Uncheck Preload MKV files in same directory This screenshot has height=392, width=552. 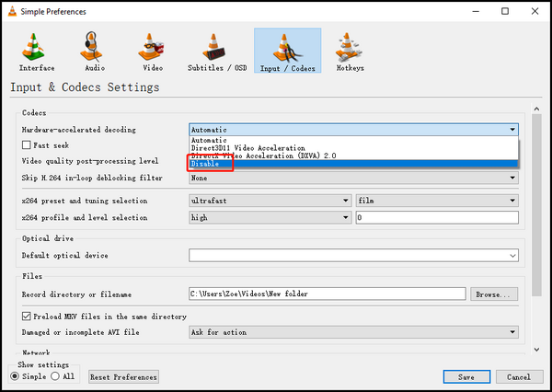tap(26, 317)
